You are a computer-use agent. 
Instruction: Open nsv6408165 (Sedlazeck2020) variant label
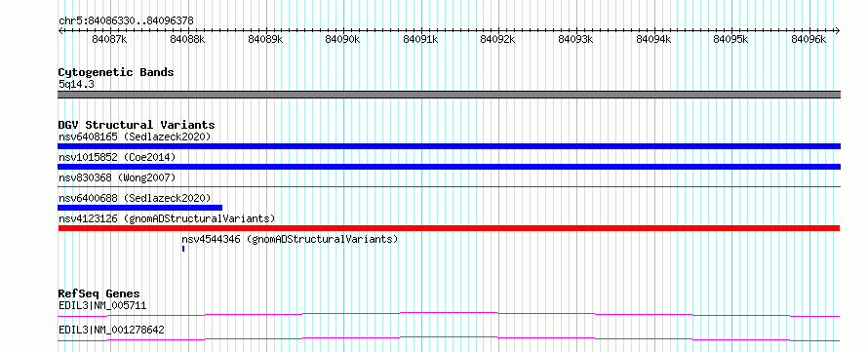tap(135, 137)
